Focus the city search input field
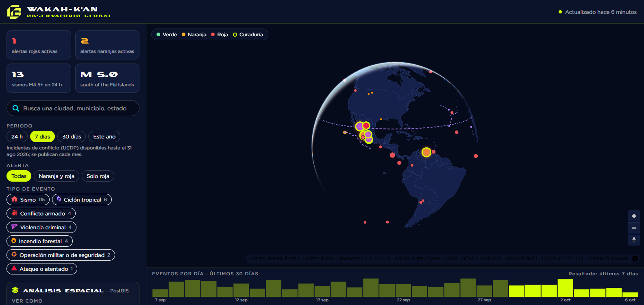 73,108
